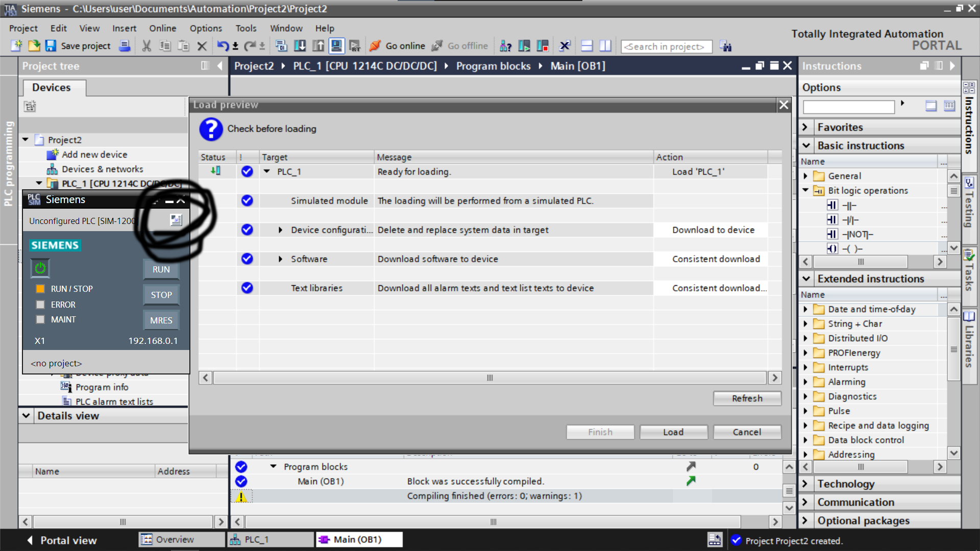
Task: Click Devices & networks in project tree
Action: pyautogui.click(x=102, y=169)
